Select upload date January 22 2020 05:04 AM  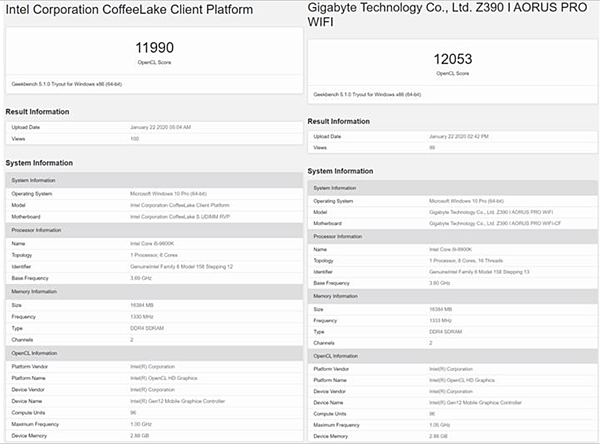pyautogui.click(x=160, y=127)
